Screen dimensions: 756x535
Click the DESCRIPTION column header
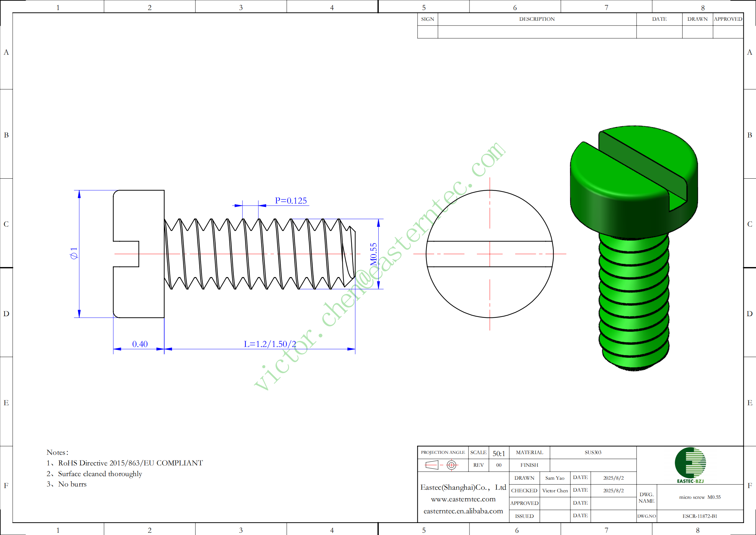tap(537, 19)
